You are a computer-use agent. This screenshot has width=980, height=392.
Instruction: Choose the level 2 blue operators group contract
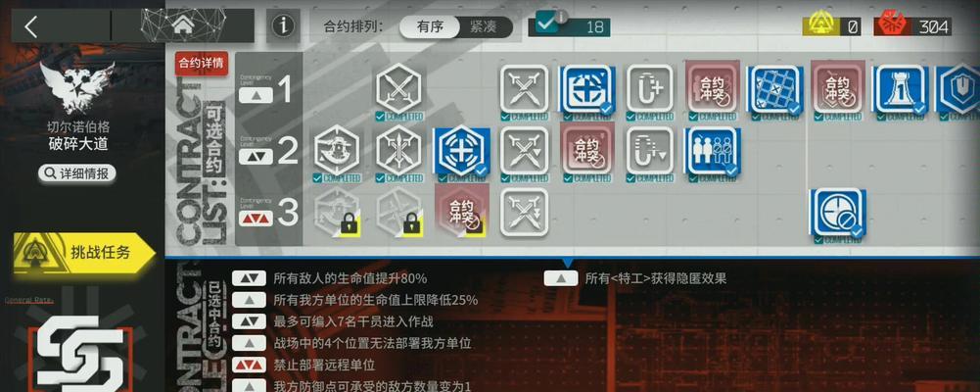coord(712,151)
